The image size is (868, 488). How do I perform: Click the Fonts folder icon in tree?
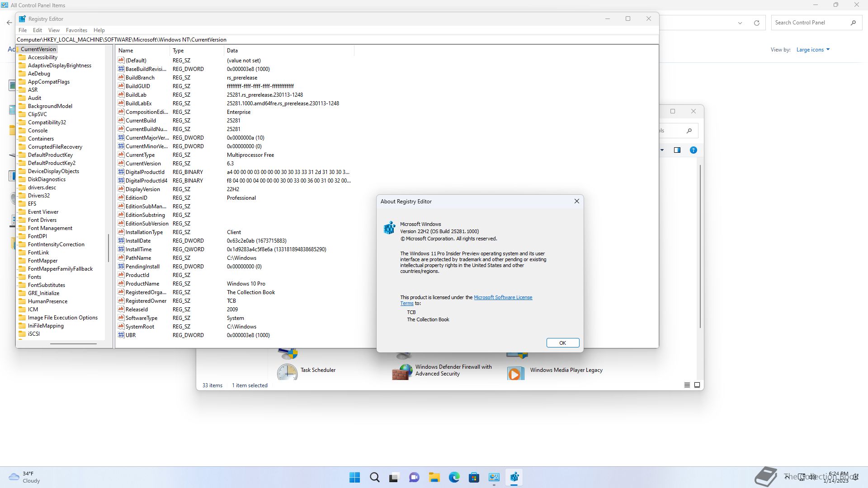pyautogui.click(x=22, y=277)
